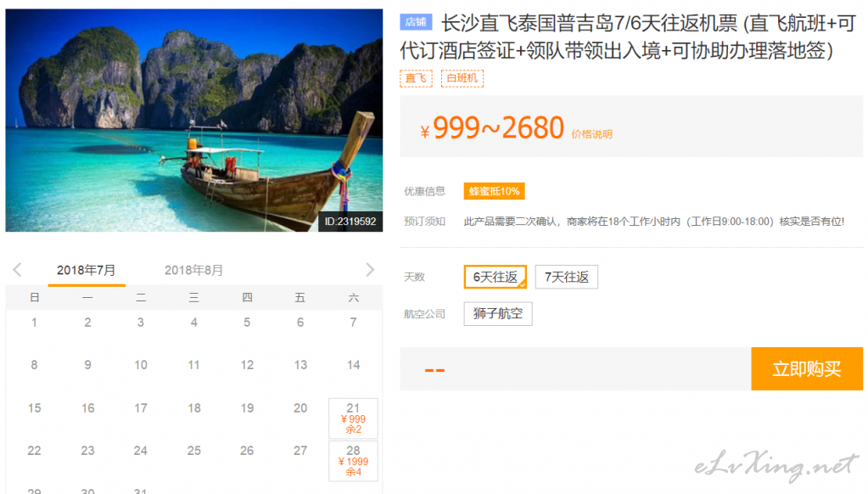The width and height of the screenshot is (868, 494).
Task: Click calendar date 14
Action: click(353, 365)
